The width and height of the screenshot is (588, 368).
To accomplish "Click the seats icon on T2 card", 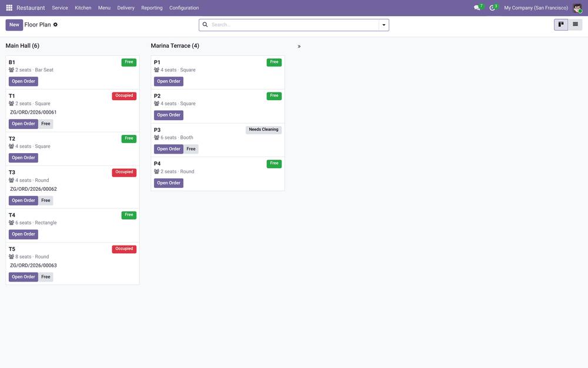I will [11, 146].
